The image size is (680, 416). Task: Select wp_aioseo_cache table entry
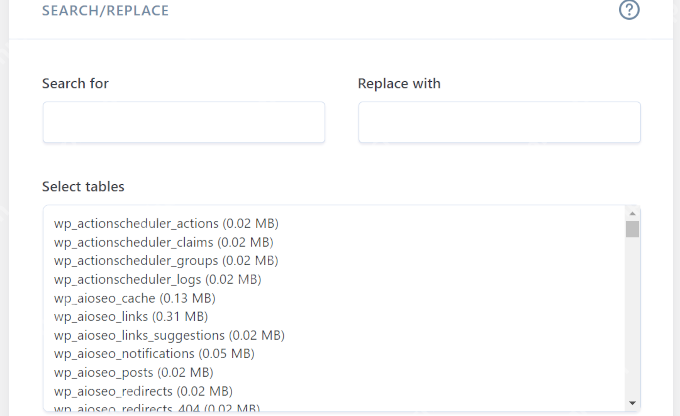[134, 298]
